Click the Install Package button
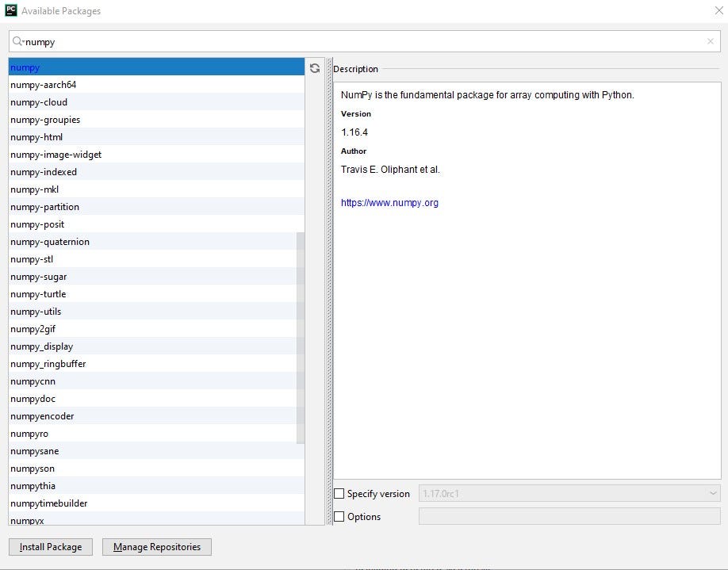The height and width of the screenshot is (570, 728). click(50, 546)
